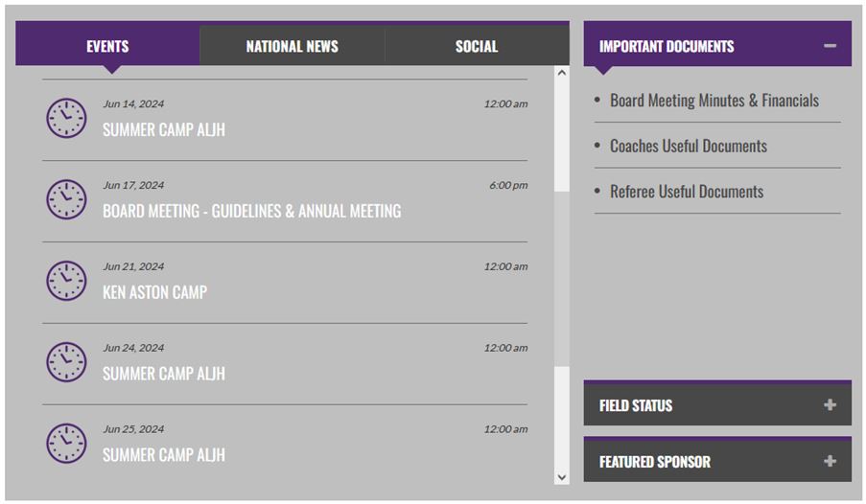The height and width of the screenshot is (504, 866).
Task: Open the Ken Aston Camp event
Action: [154, 293]
